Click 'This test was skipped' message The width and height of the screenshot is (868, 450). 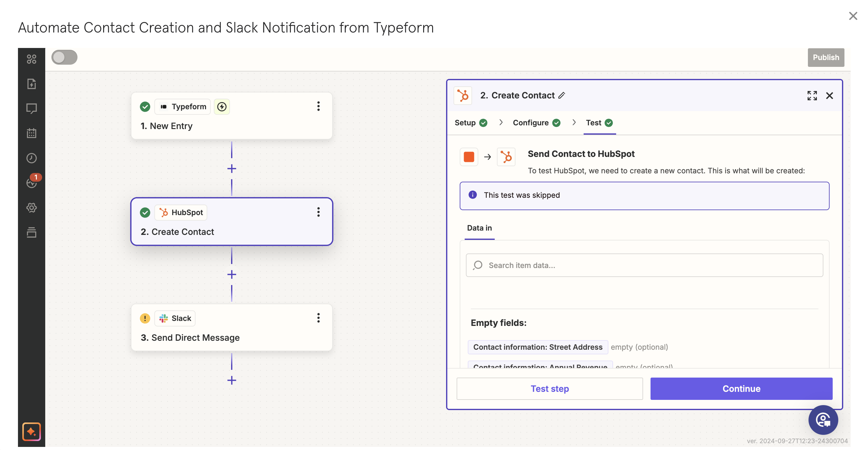(522, 195)
